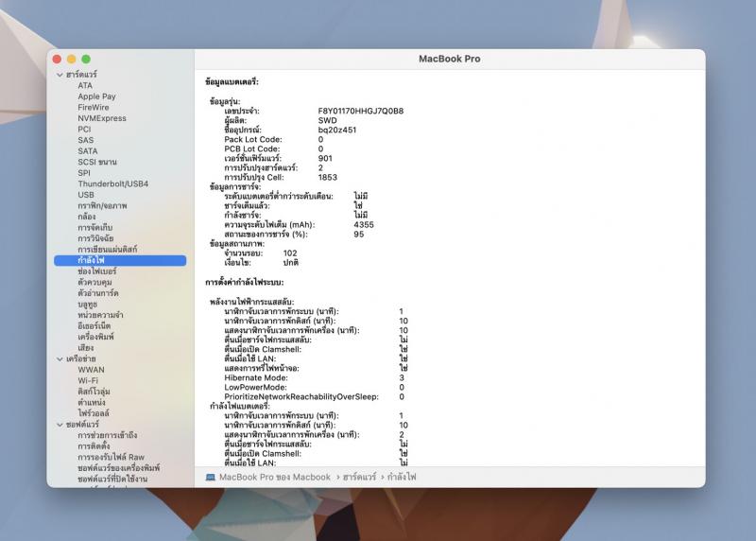Select กล้อง in the sidebar
Viewport: 756px width, 541px height.
pos(87,217)
